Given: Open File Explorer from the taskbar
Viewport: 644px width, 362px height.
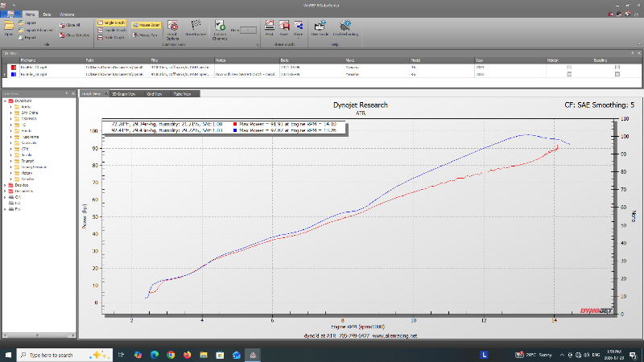Looking at the screenshot, I should 204,355.
